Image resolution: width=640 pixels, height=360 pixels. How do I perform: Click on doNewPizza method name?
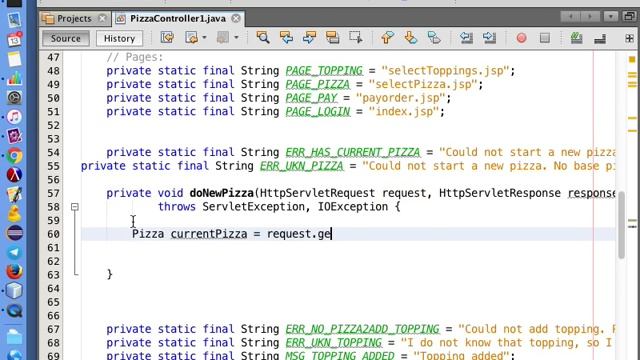coord(222,193)
